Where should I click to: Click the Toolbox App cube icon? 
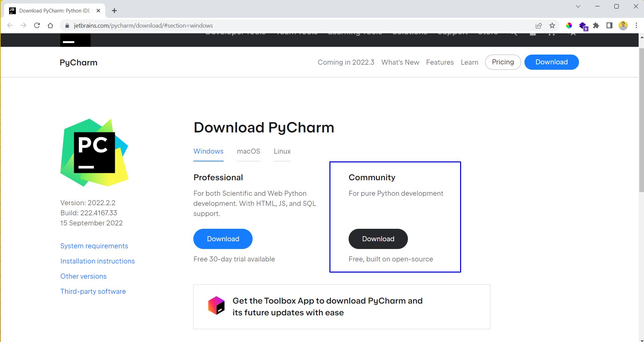216,306
